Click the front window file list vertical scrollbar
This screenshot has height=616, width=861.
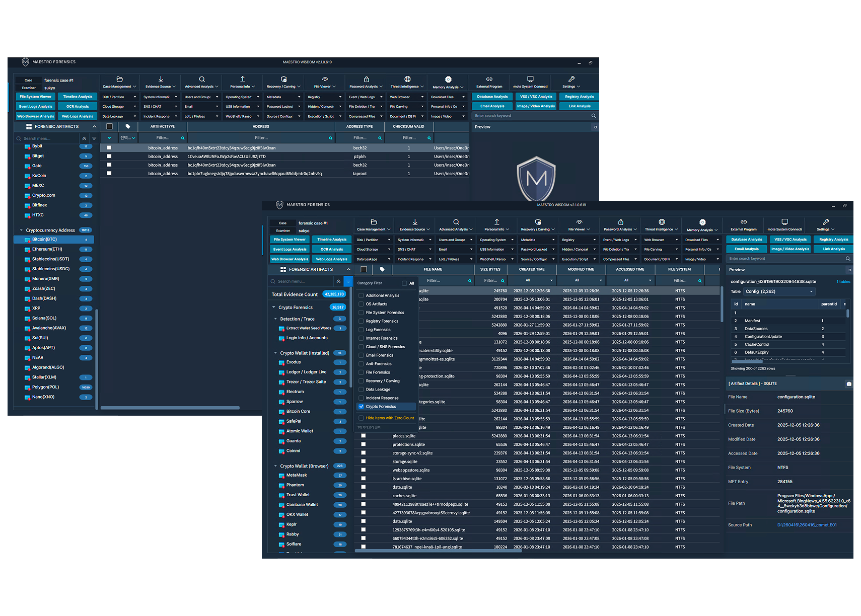click(x=722, y=304)
